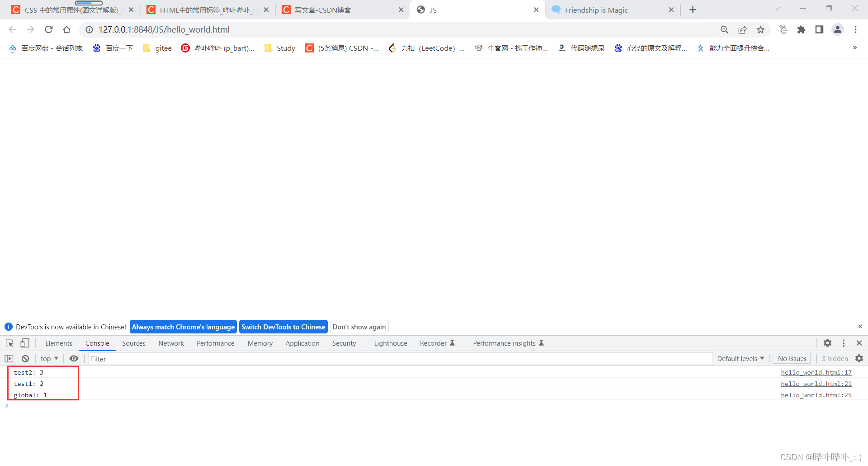Click the 3 hidden messages label
The image size is (868, 466).
tap(835, 358)
